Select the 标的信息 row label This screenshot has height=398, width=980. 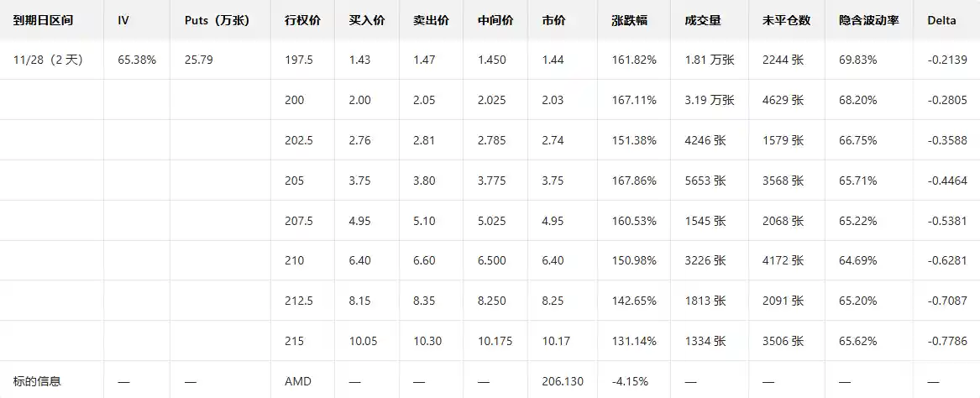click(x=37, y=381)
